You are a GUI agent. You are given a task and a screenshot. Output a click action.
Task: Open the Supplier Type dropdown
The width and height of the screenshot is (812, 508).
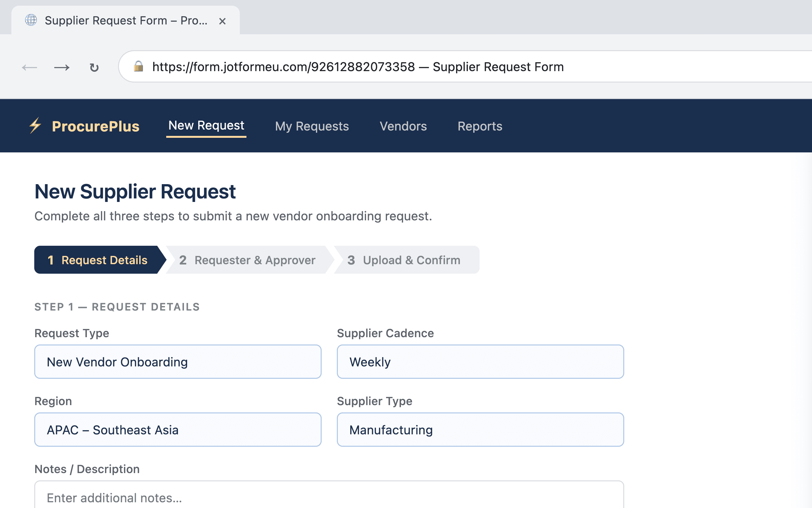[480, 429]
